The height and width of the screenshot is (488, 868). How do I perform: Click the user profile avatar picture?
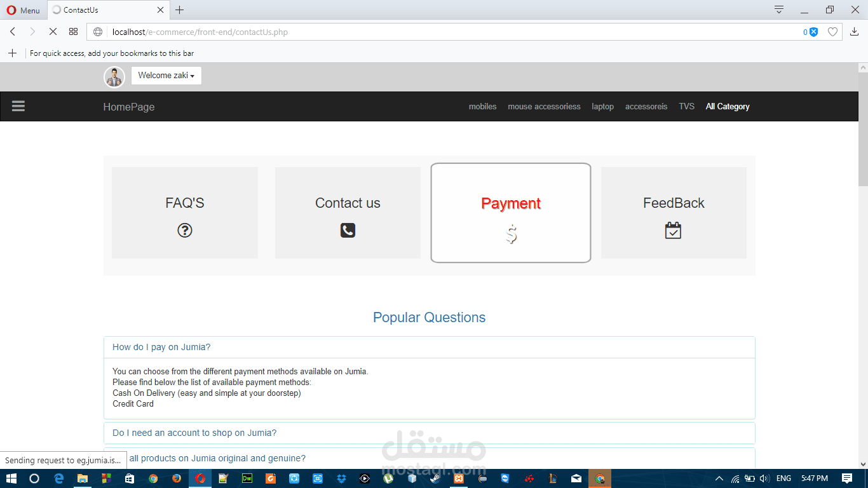coord(114,77)
